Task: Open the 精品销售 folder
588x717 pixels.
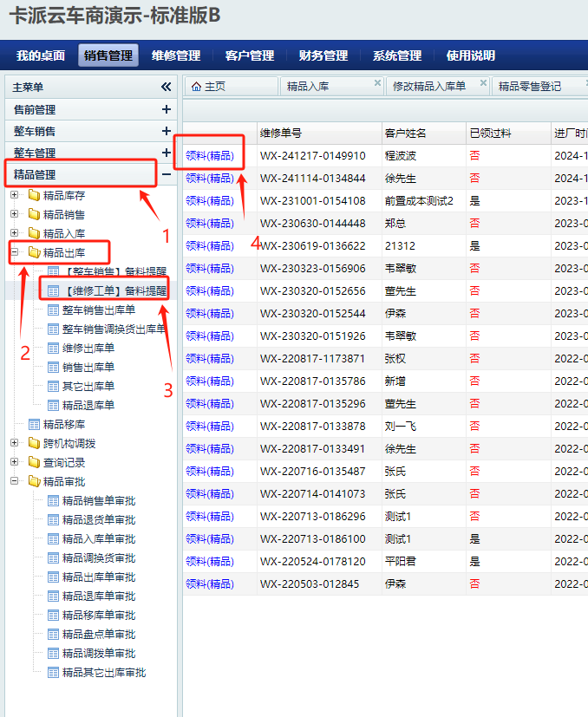Action: coord(64,214)
